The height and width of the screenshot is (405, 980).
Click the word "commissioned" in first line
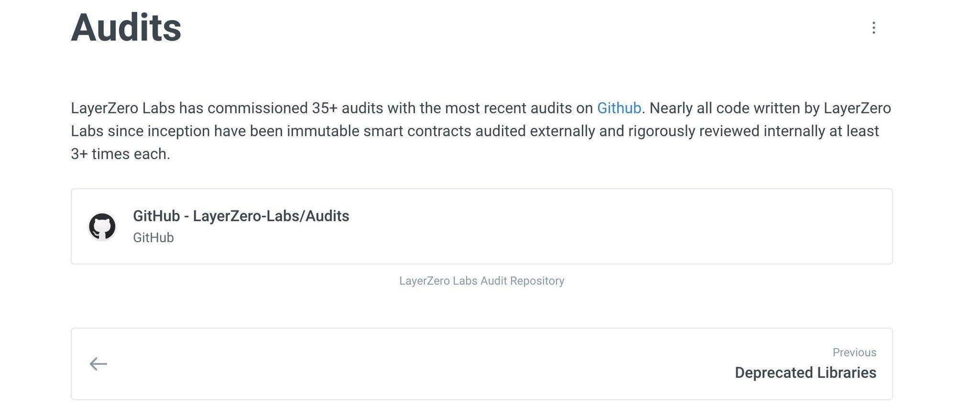pyautogui.click(x=257, y=108)
